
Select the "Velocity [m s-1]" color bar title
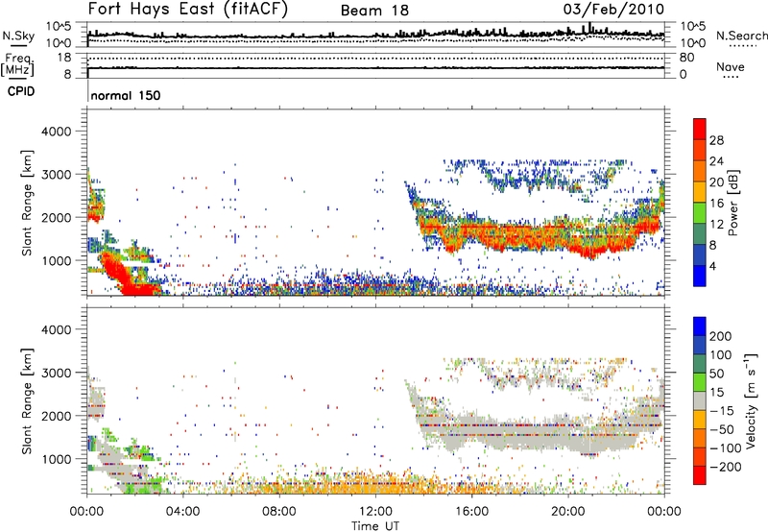coord(751,400)
